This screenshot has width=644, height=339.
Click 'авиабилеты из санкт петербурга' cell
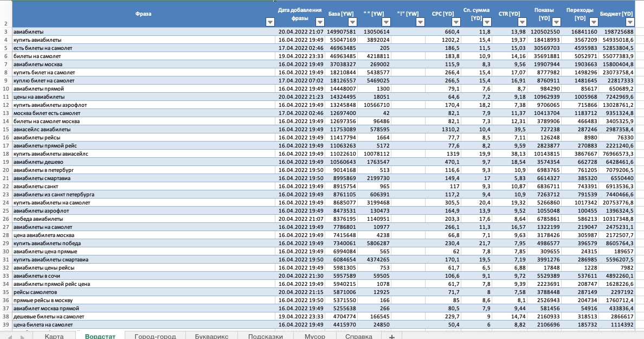tap(143, 194)
